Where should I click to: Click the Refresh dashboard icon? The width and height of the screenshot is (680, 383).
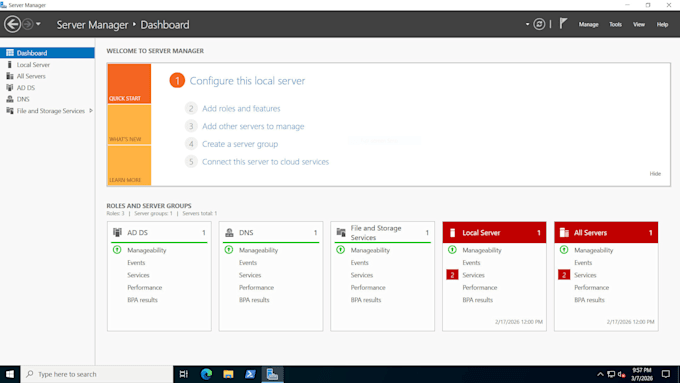coord(539,24)
